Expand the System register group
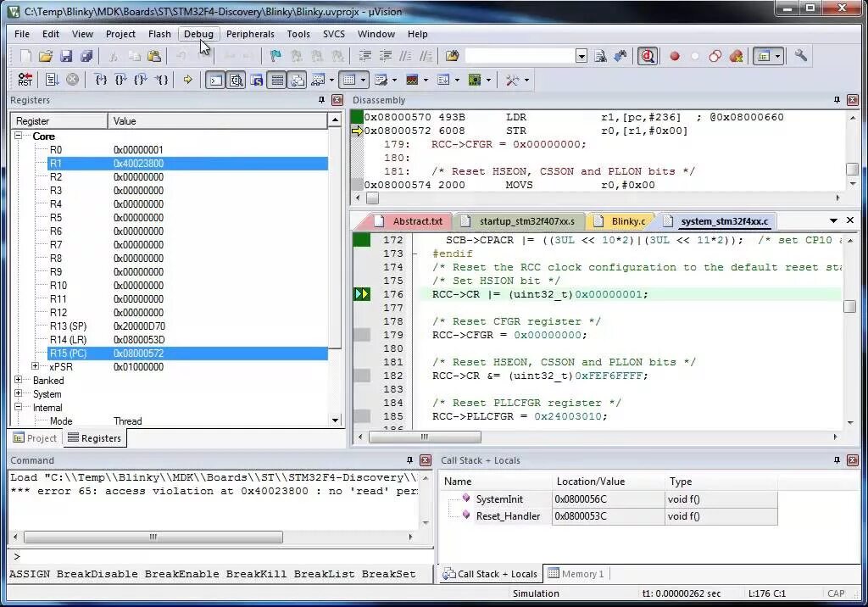Viewport: 868px width, 607px height. coord(19,393)
